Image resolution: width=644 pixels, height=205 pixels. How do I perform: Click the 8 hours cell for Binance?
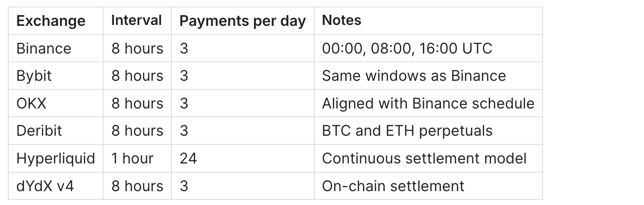pos(137,48)
